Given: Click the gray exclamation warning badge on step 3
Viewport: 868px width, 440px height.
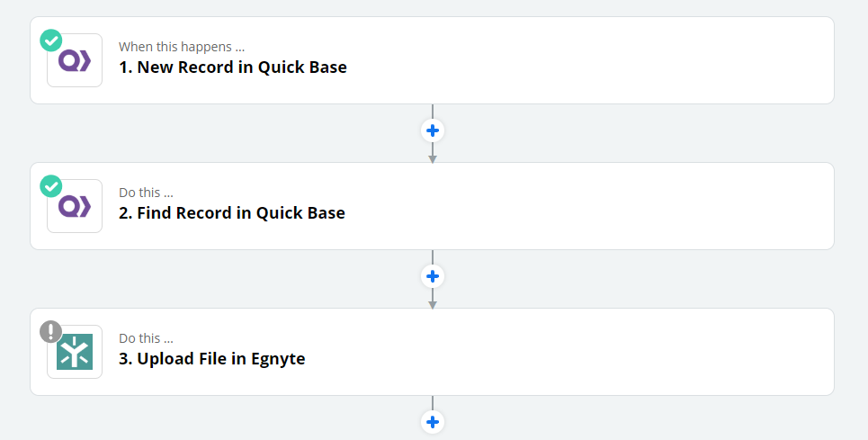Looking at the screenshot, I should 51,331.
